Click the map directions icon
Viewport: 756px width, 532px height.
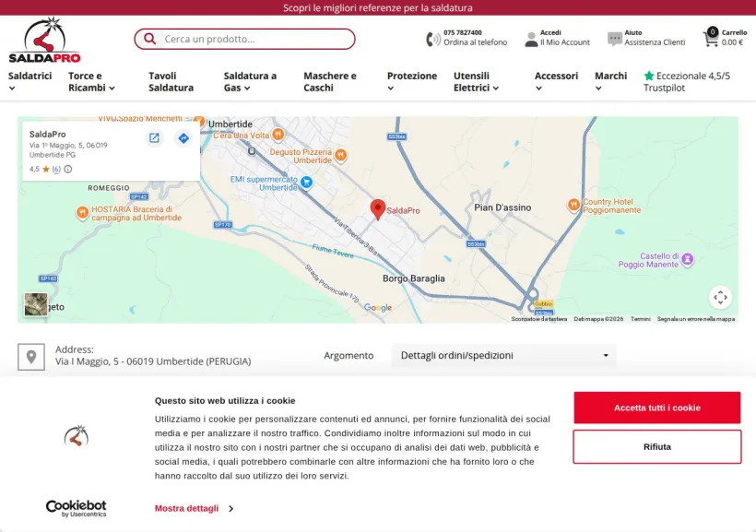pyautogui.click(x=183, y=138)
